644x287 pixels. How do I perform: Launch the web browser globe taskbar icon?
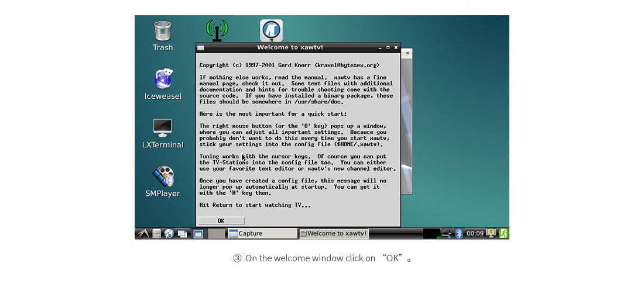(x=169, y=234)
